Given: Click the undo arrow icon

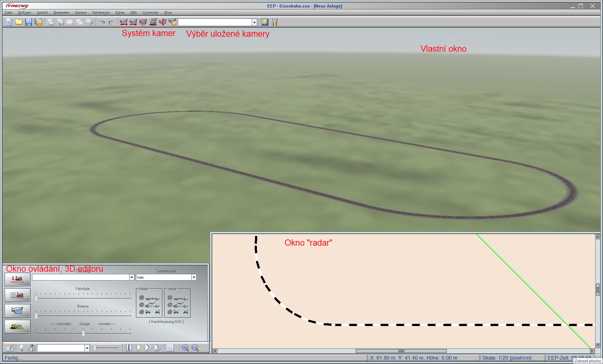Looking at the screenshot, I should (x=102, y=22).
